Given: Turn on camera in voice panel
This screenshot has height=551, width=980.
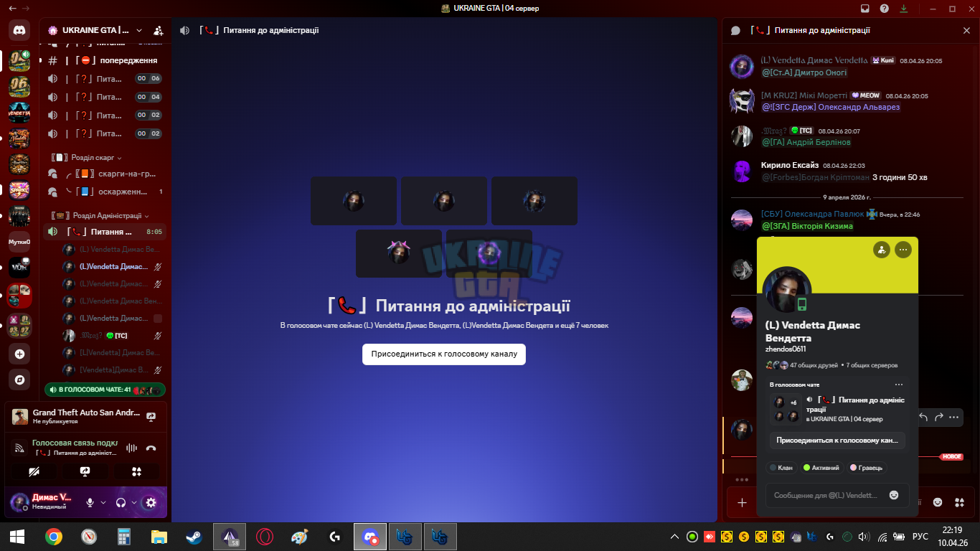Looking at the screenshot, I should (34, 471).
